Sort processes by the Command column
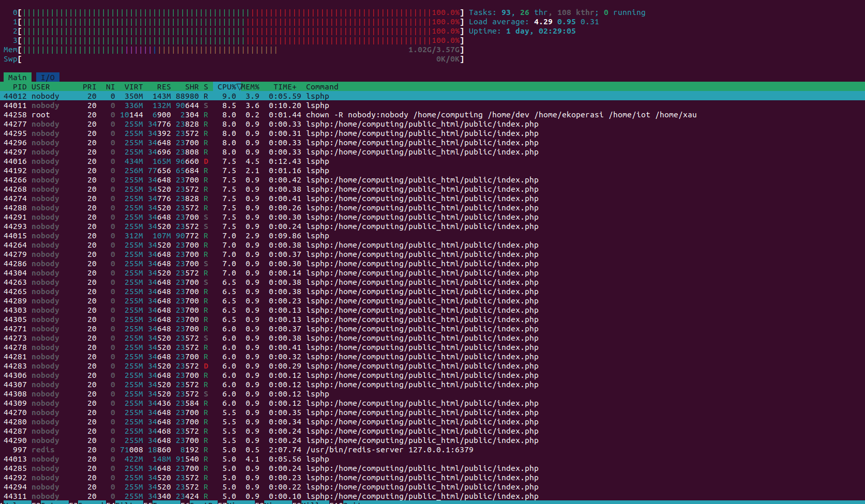This screenshot has height=504, width=865. 322,86
